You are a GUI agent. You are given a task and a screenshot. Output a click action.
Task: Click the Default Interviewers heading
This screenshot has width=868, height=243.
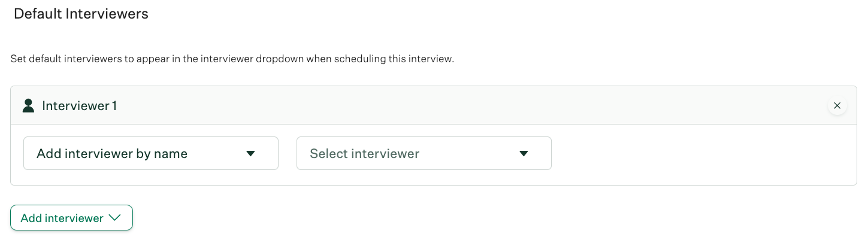pyautogui.click(x=81, y=14)
